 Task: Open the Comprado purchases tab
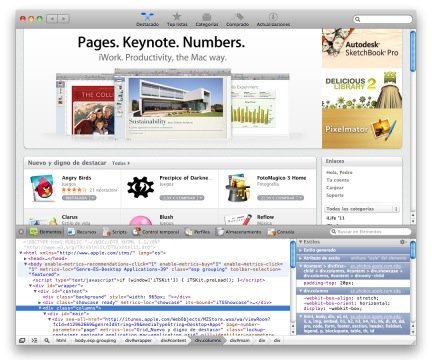click(237, 19)
